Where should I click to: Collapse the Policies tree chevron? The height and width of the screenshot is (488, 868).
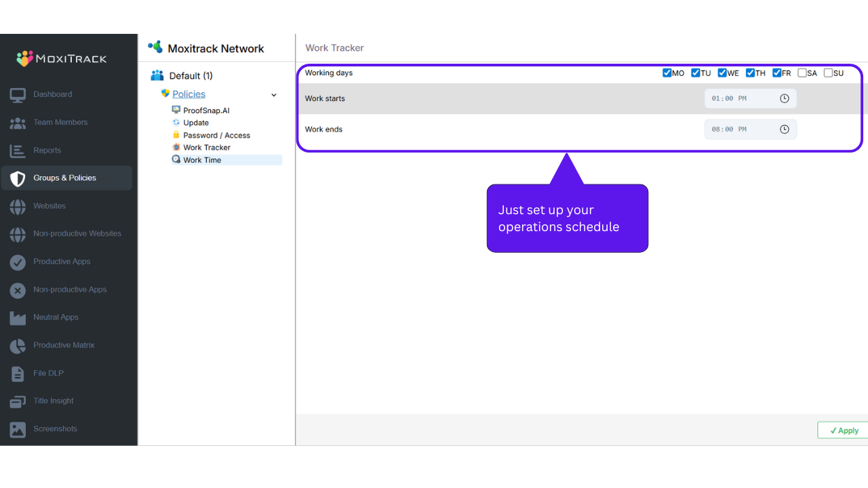click(x=274, y=95)
